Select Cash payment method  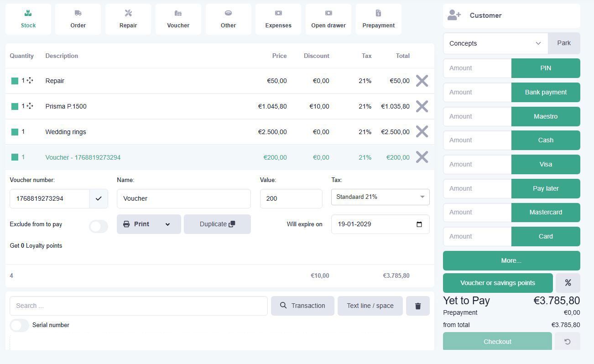[546, 140]
